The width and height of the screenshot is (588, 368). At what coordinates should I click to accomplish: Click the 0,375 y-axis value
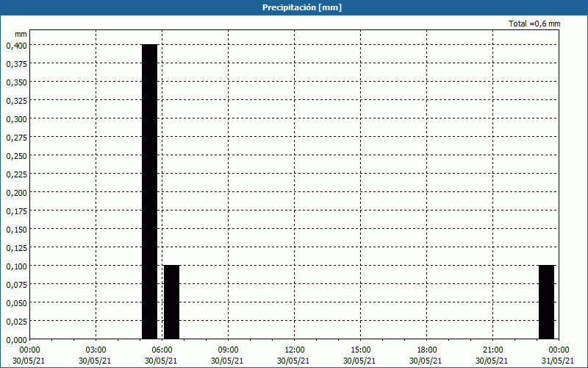(x=16, y=63)
